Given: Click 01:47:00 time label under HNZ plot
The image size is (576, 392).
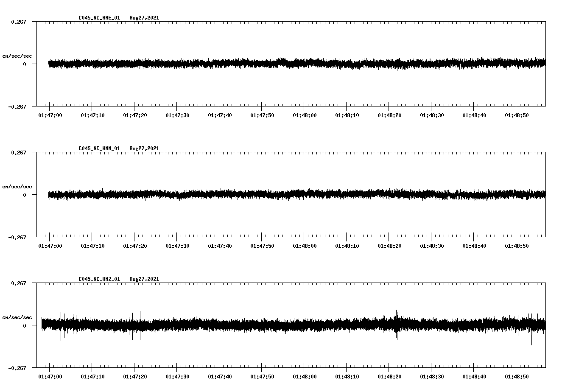Looking at the screenshot, I should pos(50,376).
